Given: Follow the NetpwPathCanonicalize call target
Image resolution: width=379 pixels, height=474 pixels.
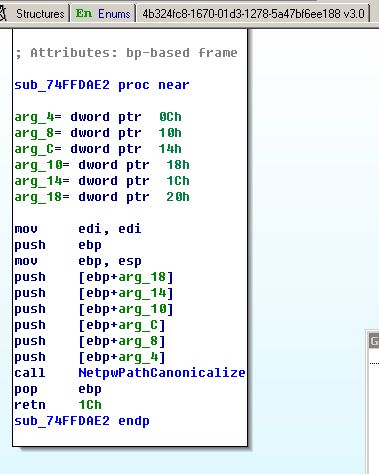Looking at the screenshot, I should coord(162,373).
